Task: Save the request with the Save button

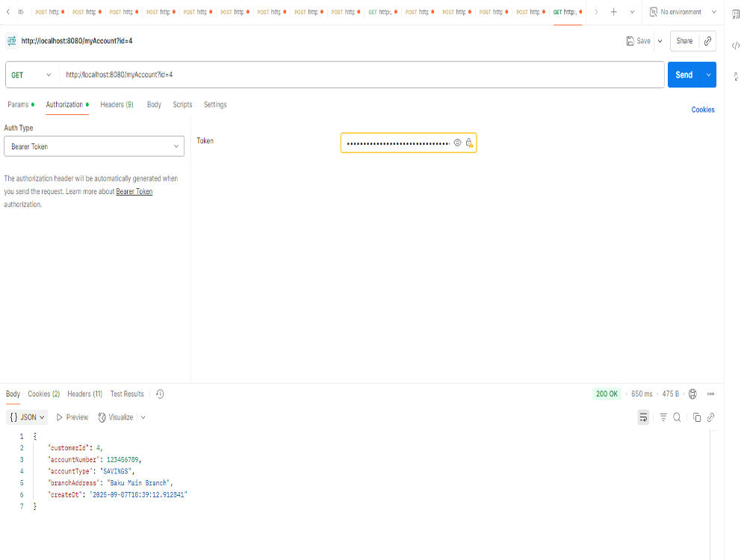Action: click(x=639, y=41)
